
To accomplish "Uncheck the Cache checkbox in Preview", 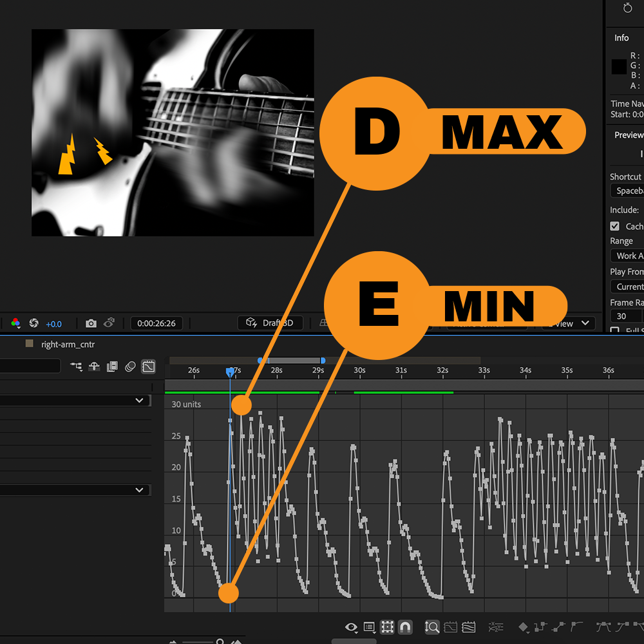I will pyautogui.click(x=615, y=226).
